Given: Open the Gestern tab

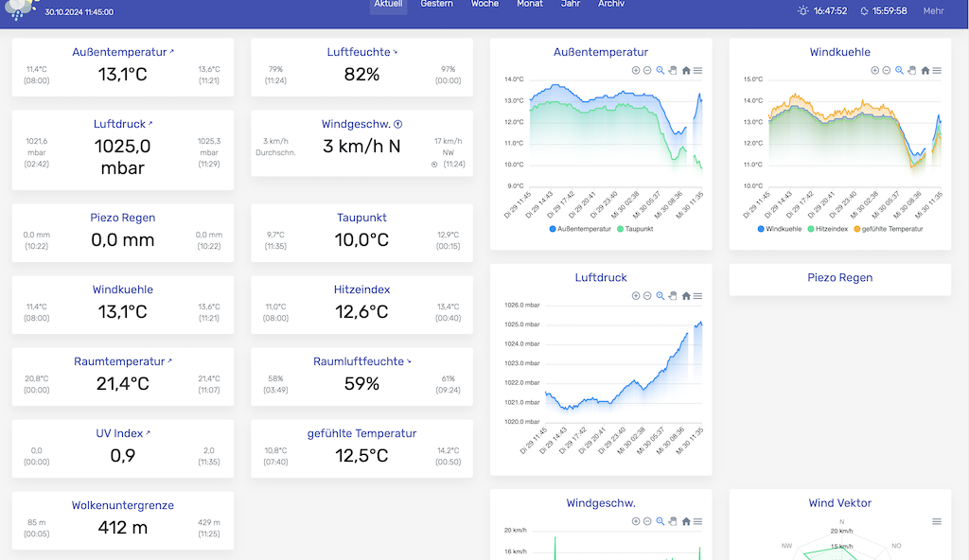Looking at the screenshot, I should coord(437,5).
